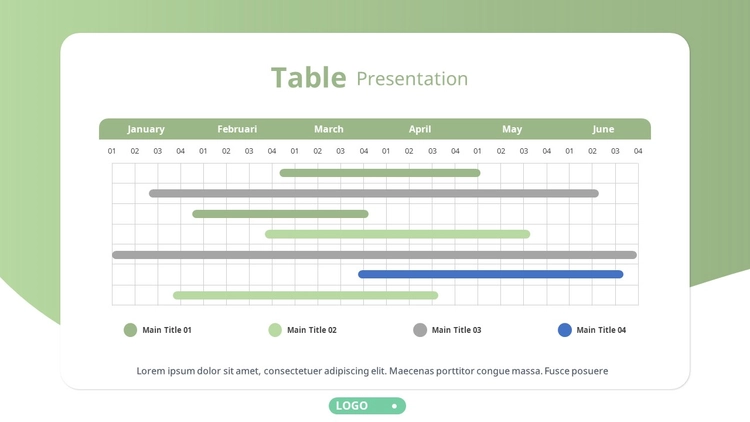This screenshot has width=750, height=422.
Task: Click the Lorem ipsum description text
Action: [372, 371]
